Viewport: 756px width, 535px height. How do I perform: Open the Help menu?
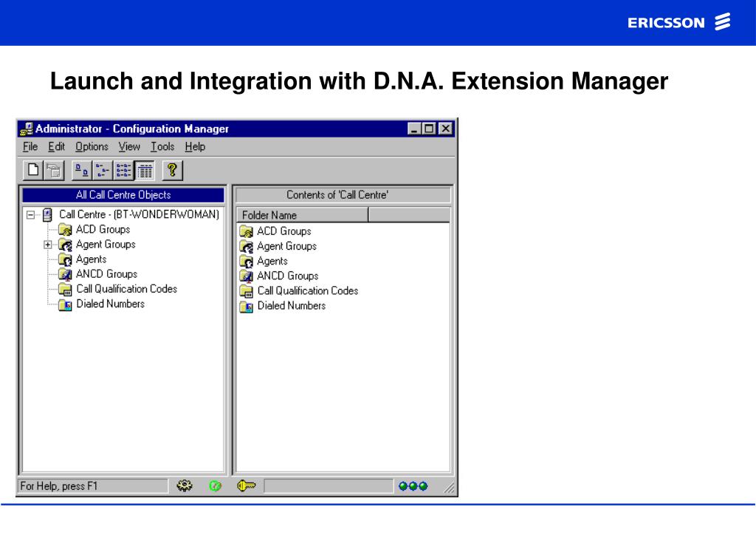195,146
